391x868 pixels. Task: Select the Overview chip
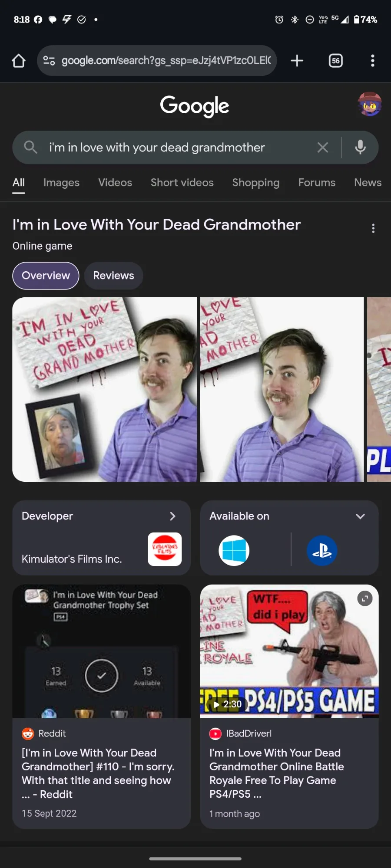[46, 276]
